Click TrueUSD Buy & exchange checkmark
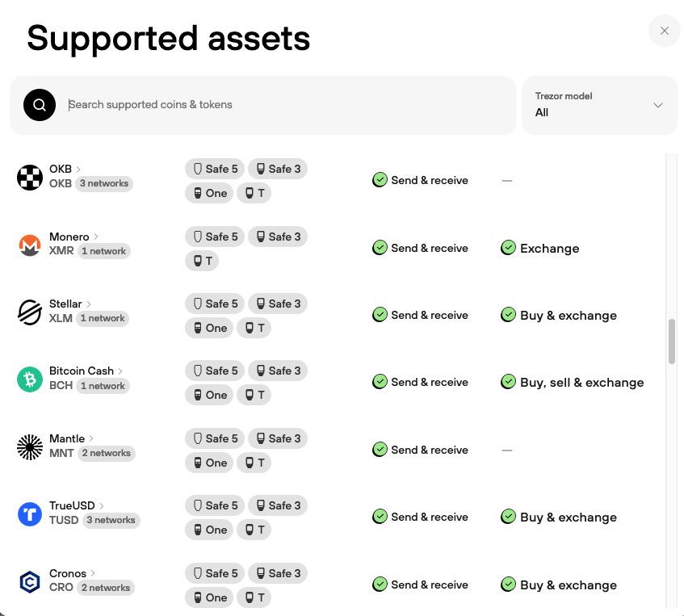The image size is (684, 616). pyautogui.click(x=508, y=517)
